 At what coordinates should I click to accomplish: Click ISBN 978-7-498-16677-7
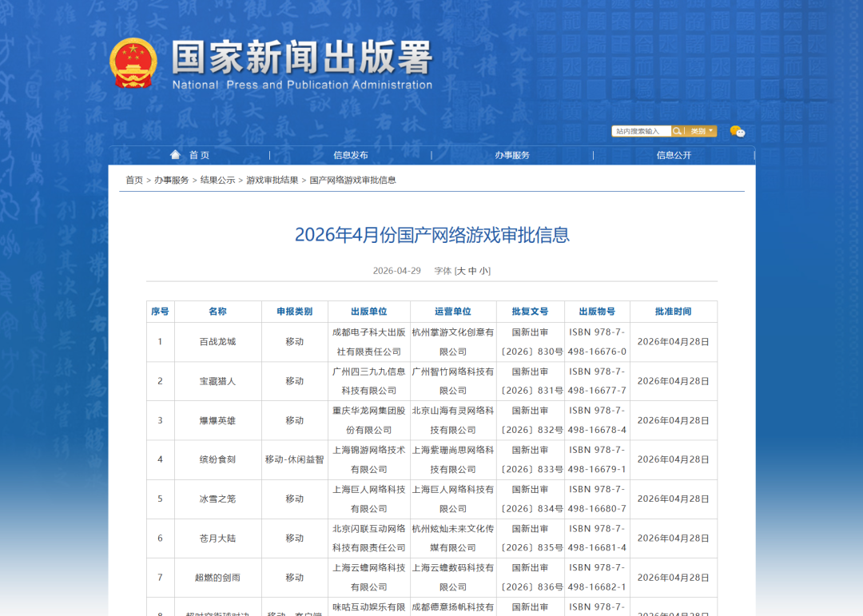[x=597, y=381]
